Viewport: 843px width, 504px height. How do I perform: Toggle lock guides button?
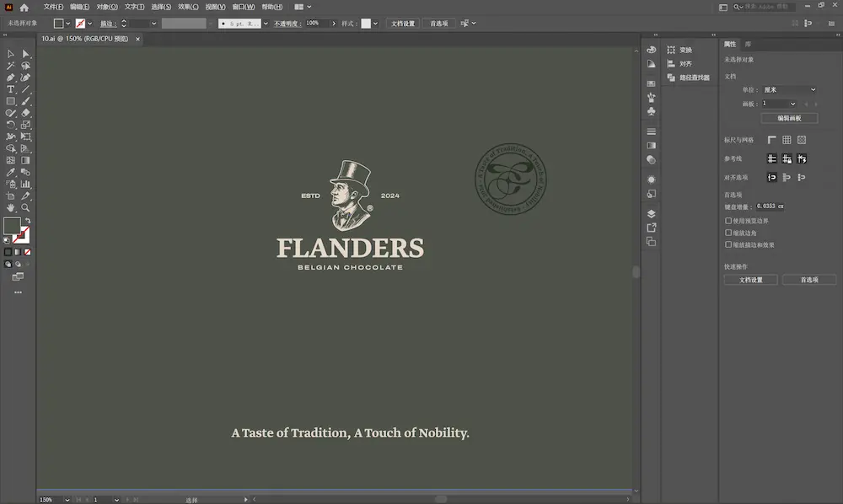pos(787,158)
